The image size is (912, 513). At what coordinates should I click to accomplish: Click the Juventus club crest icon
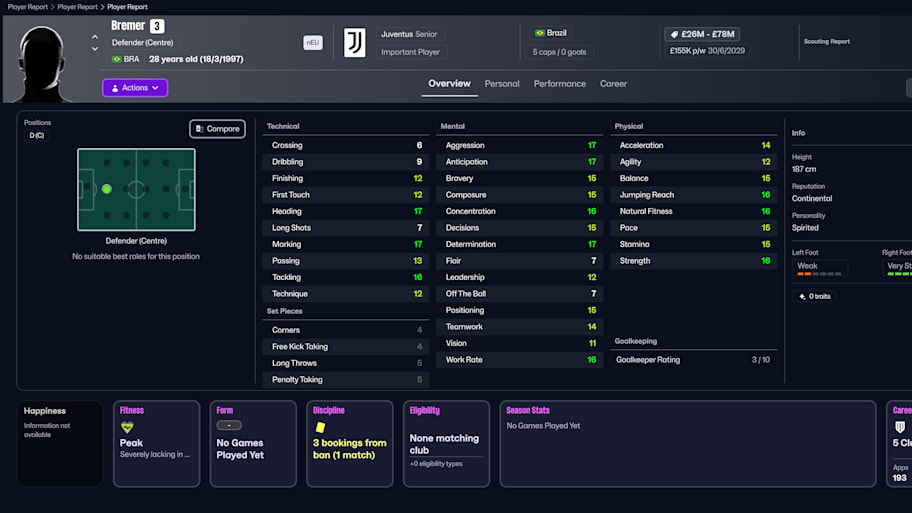coord(354,42)
